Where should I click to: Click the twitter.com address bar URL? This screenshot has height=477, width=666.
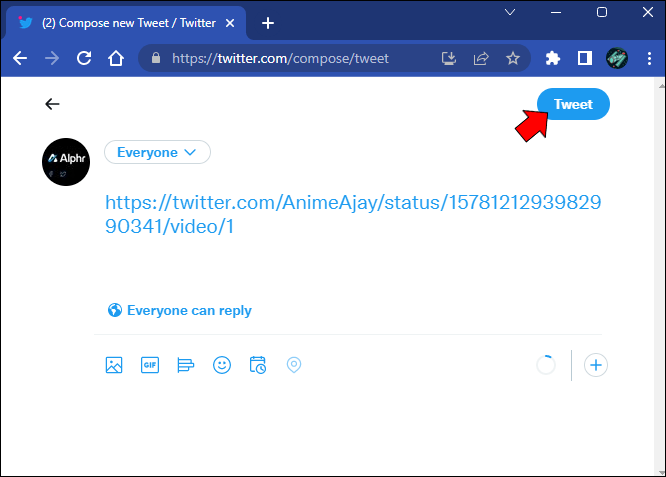(280, 58)
